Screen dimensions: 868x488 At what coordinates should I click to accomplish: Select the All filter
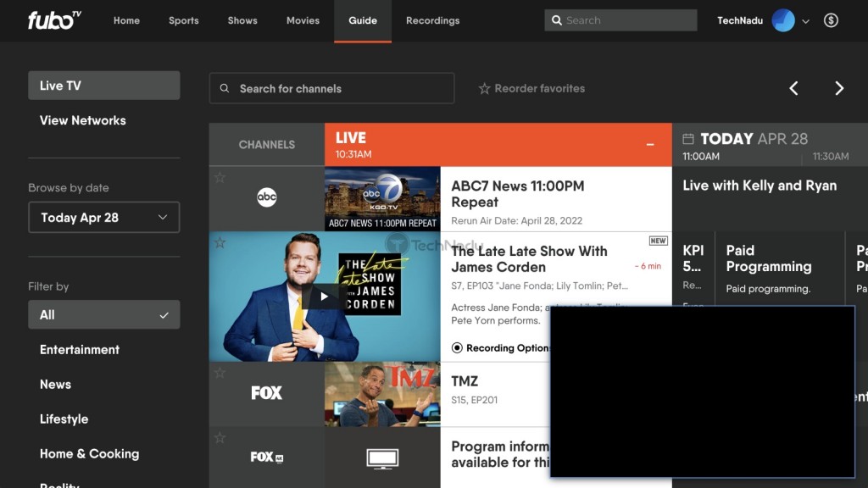[x=104, y=315]
